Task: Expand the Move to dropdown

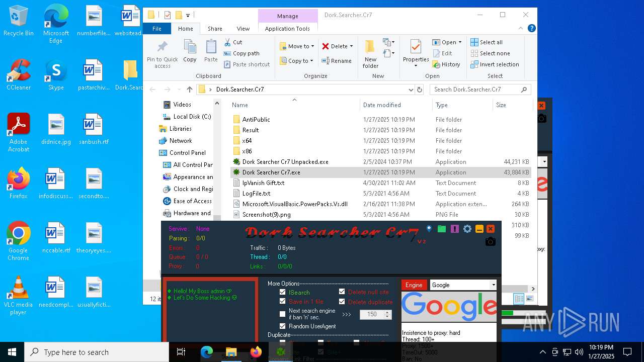Action: click(312, 46)
